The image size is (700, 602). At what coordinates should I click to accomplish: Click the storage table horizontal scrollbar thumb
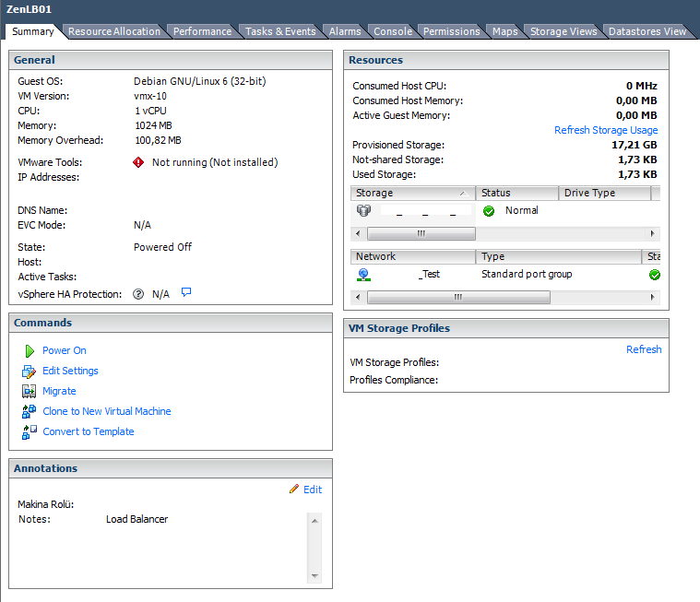421,233
